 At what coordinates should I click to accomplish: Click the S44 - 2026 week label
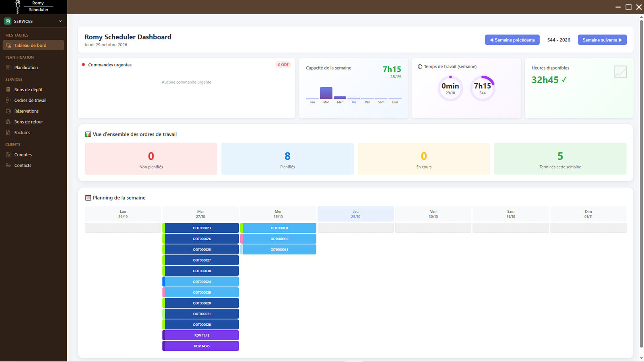click(559, 40)
